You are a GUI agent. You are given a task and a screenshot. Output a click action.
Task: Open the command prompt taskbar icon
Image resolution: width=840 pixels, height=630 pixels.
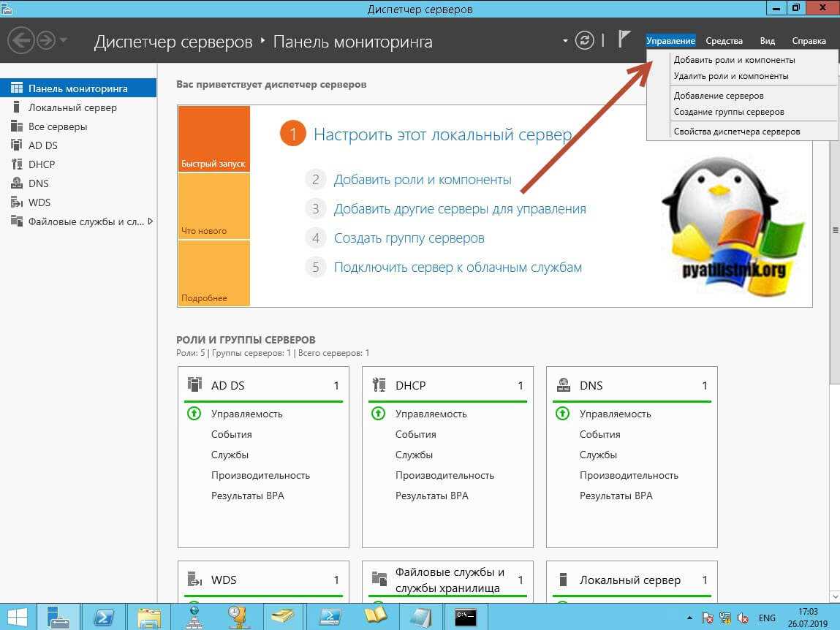(466, 617)
